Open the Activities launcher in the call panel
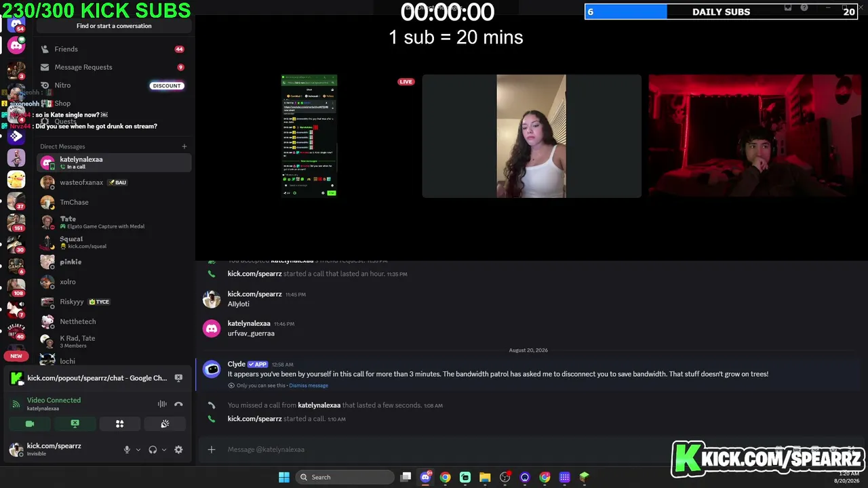 pyautogui.click(x=119, y=424)
